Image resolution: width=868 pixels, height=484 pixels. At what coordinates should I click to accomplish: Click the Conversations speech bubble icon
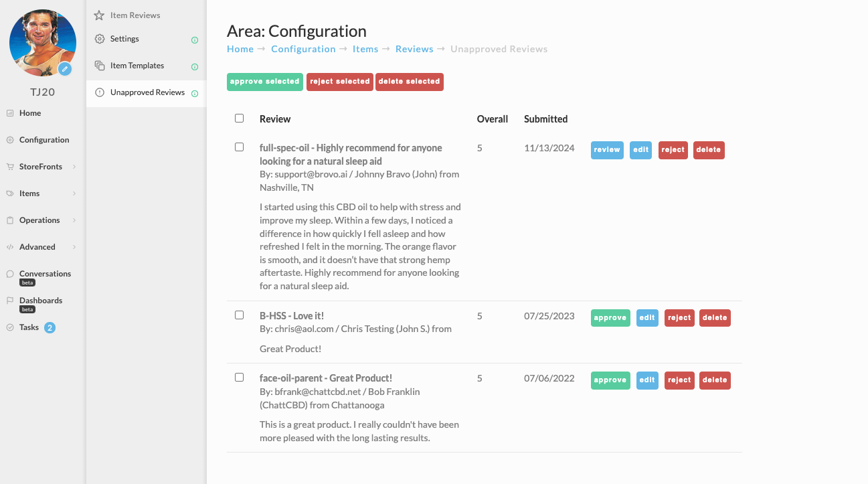coord(10,274)
